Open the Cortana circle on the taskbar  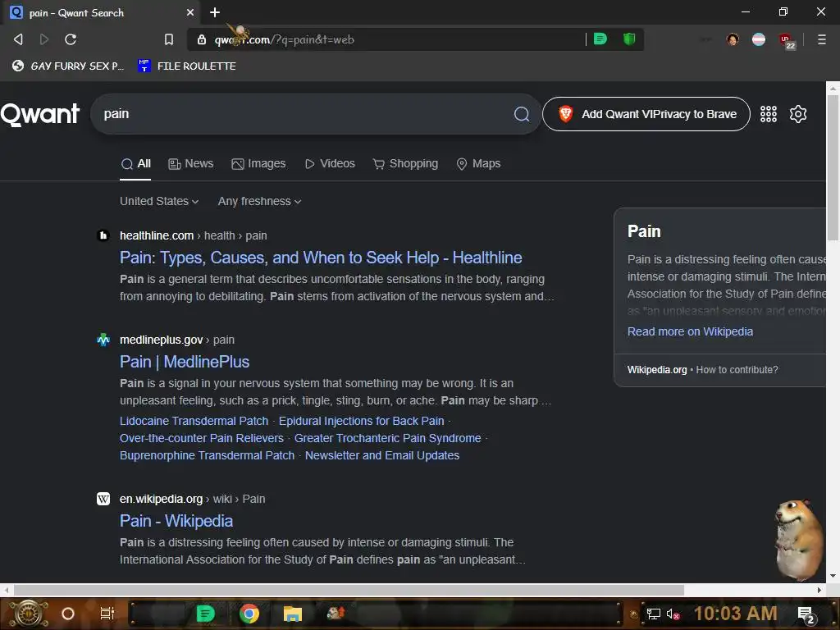pyautogui.click(x=67, y=614)
